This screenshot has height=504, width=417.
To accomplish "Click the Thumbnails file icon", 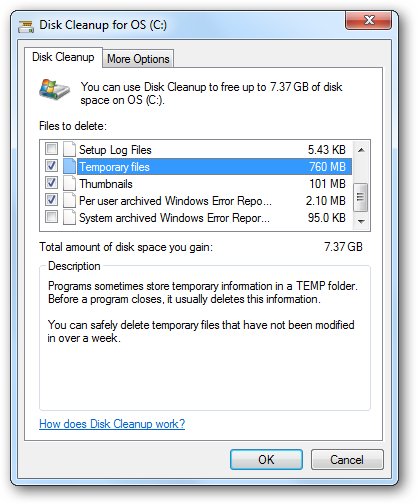I will (x=69, y=183).
